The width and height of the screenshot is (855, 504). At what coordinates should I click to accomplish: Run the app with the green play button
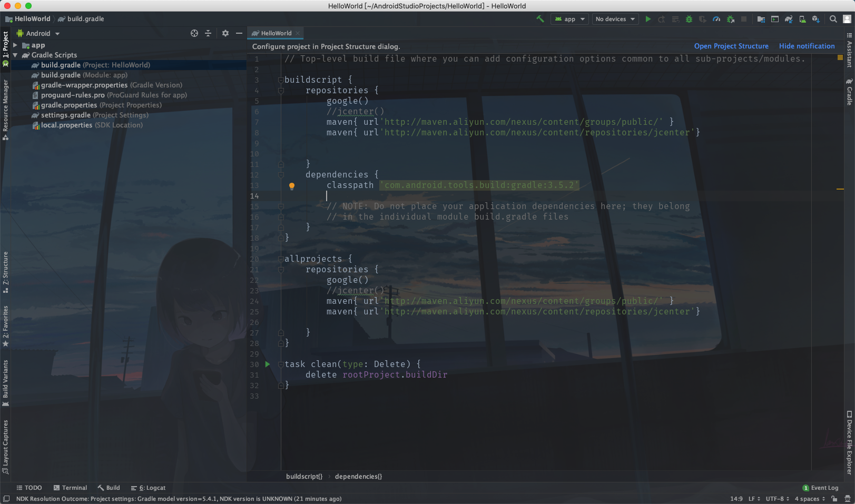click(x=648, y=19)
